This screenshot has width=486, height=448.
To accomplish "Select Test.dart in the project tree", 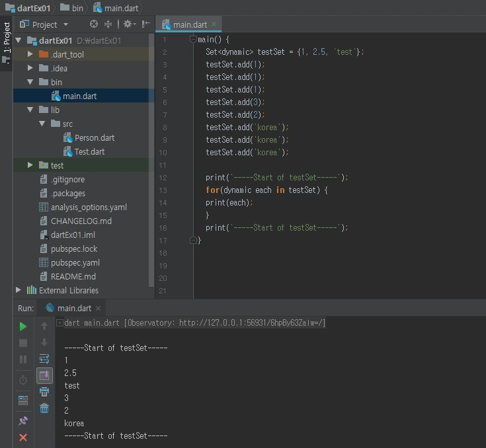I will (84, 151).
